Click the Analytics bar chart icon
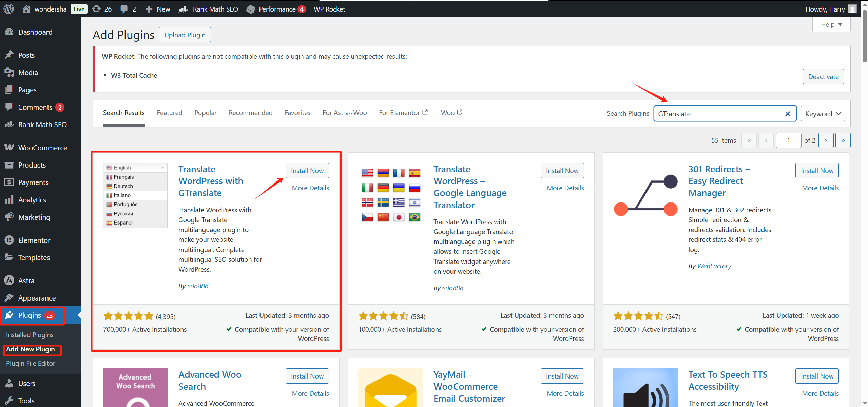The image size is (868, 407). [x=9, y=200]
